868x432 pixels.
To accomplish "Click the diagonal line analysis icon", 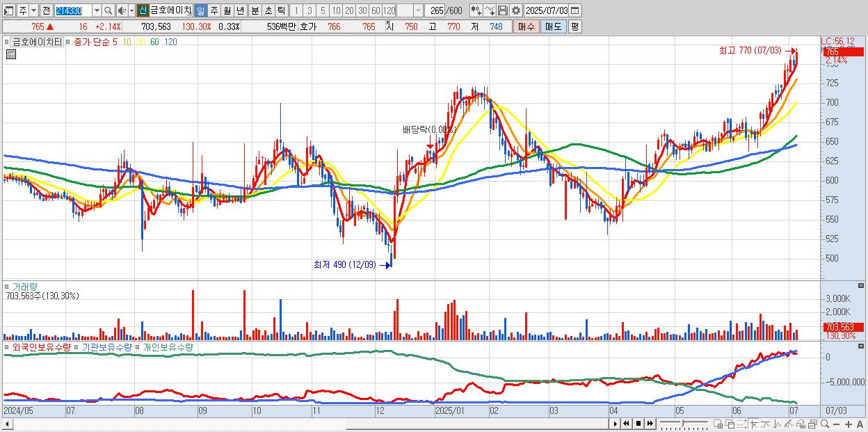I will pos(789,424).
